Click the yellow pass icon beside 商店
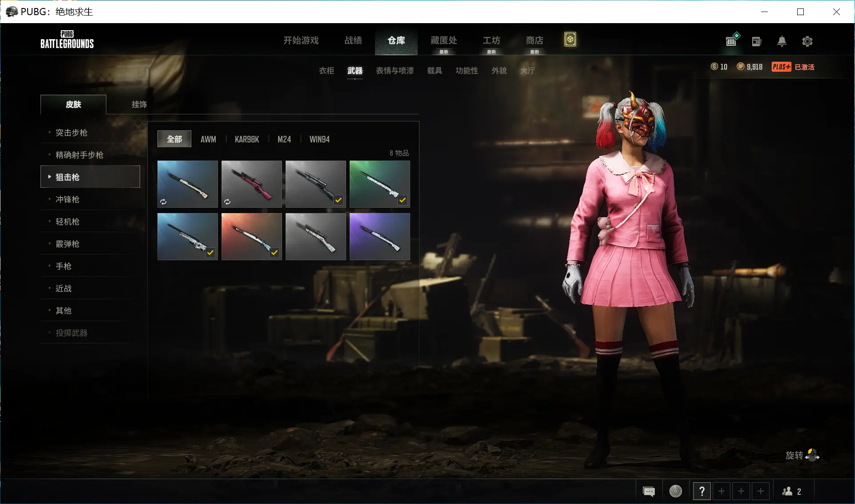 pos(570,40)
